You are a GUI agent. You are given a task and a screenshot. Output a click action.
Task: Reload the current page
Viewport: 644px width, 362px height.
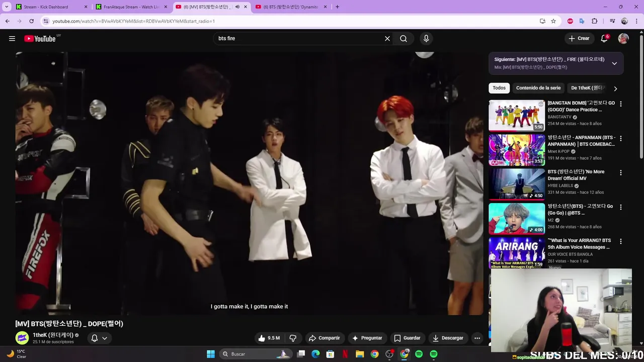[x=31, y=21]
